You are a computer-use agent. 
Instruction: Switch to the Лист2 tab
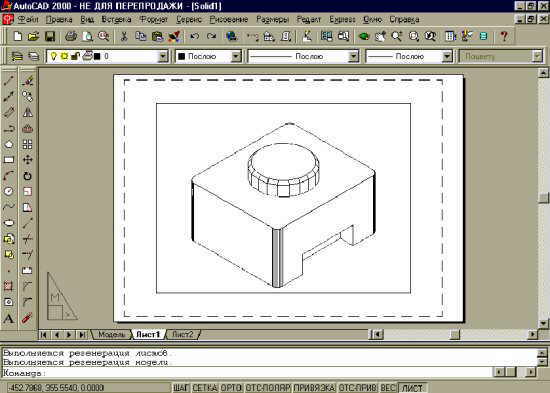(183, 334)
